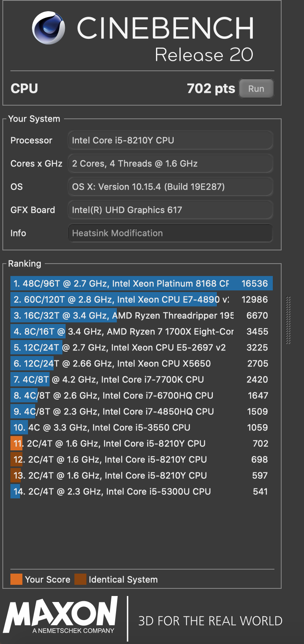Select ranking row 5 Xeon CPU E5-2697 v2
This screenshot has height=644, width=304.
tap(142, 348)
